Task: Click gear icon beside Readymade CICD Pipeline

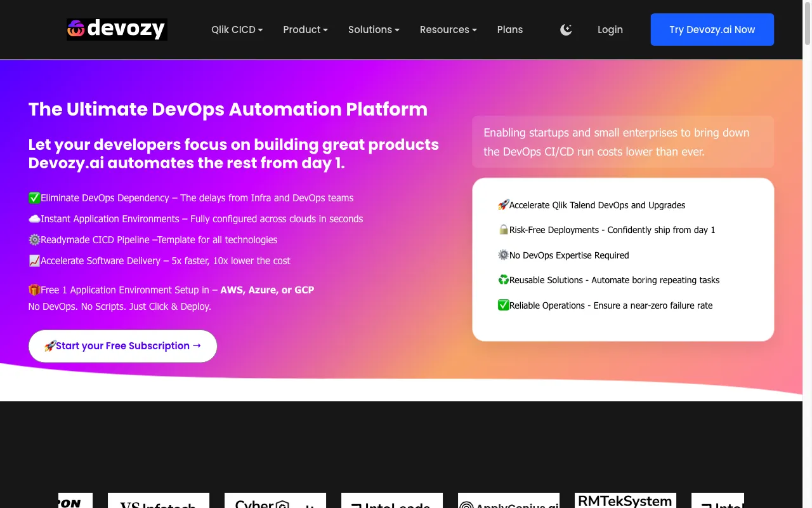Action: tap(34, 240)
